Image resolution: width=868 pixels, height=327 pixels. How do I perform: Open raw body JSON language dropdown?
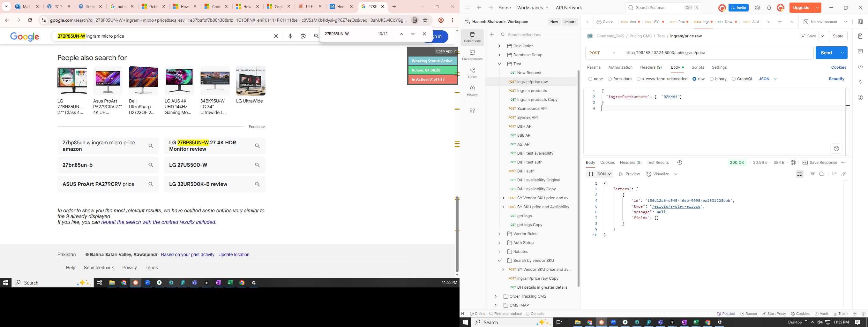coord(767,79)
